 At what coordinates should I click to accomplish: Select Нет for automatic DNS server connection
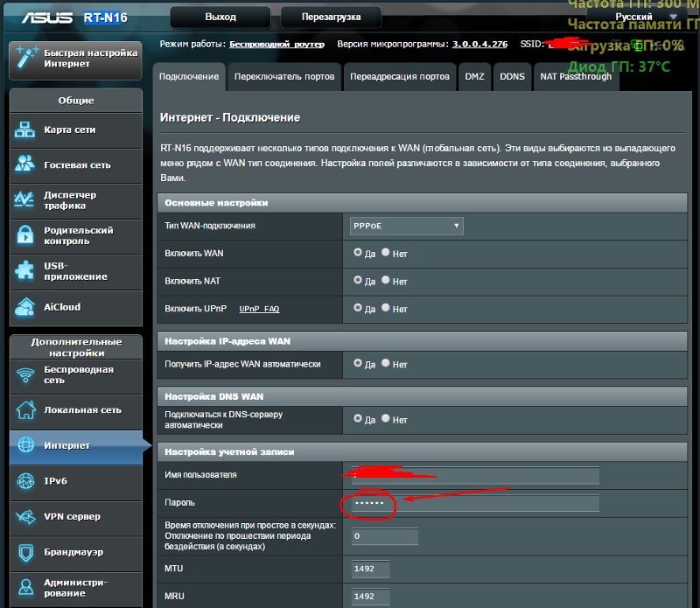[386, 418]
